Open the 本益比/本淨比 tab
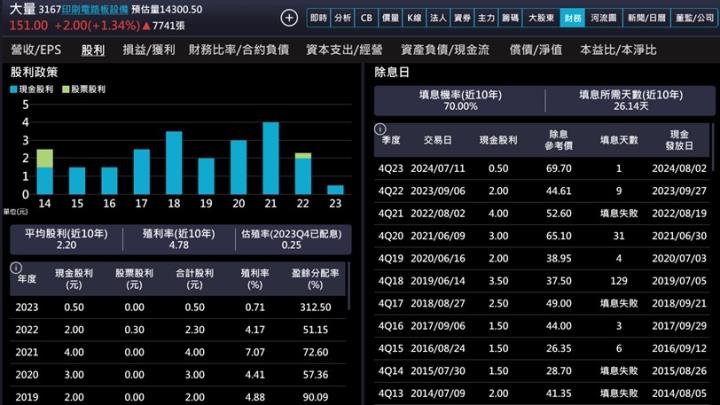720x405 pixels. [x=618, y=50]
